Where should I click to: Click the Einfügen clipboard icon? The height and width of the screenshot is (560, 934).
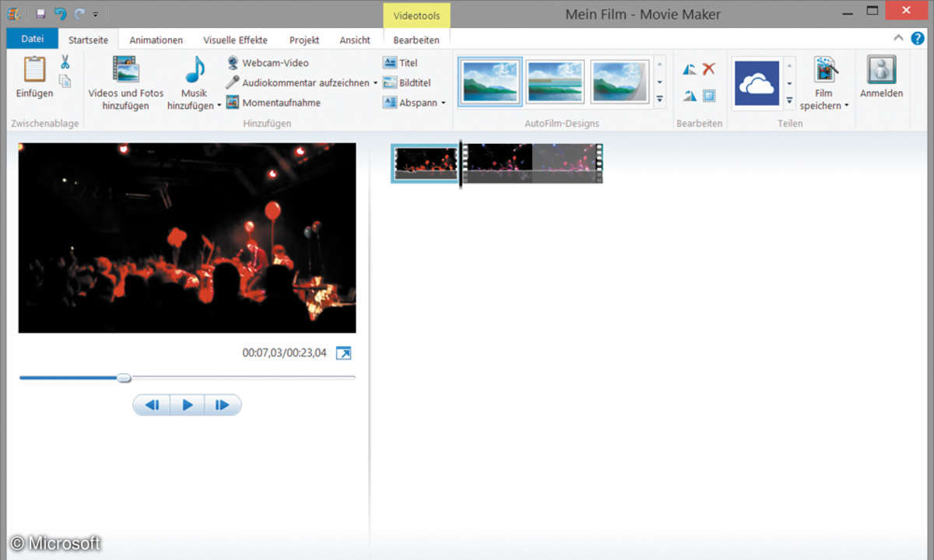[34, 69]
